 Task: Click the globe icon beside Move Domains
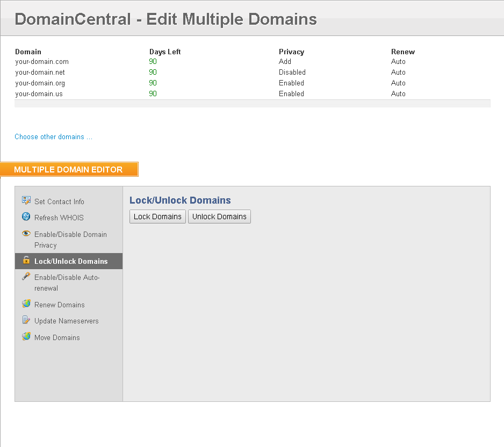(26, 337)
